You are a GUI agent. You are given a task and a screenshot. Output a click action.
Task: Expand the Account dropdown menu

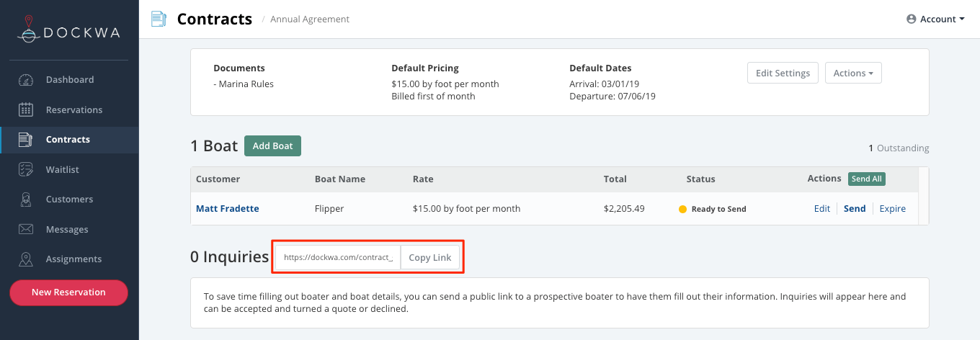pos(935,19)
